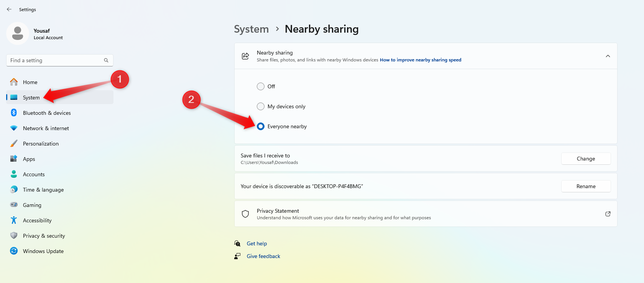Click the Gaming controller icon
The height and width of the screenshot is (283, 644).
14,205
